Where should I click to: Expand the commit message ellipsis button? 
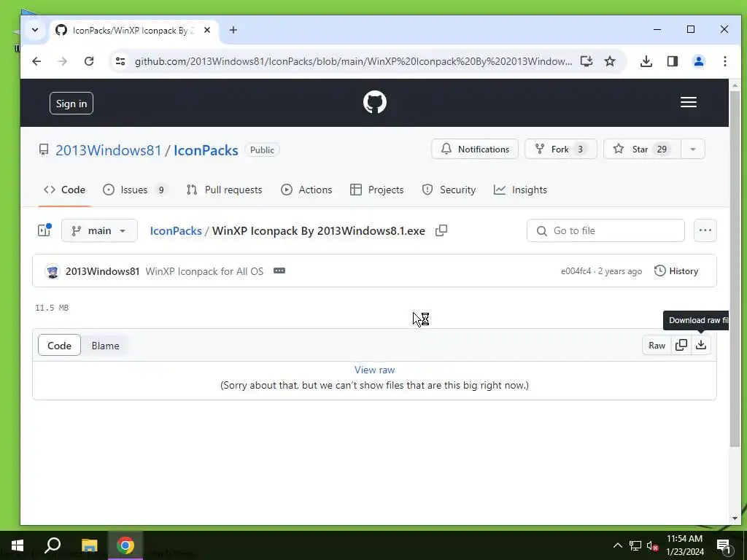pos(279,271)
